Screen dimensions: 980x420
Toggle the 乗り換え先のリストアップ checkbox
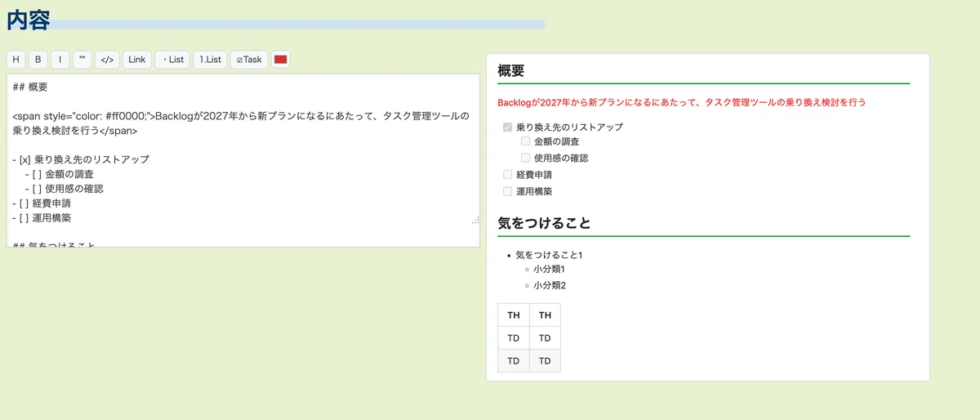point(508,127)
